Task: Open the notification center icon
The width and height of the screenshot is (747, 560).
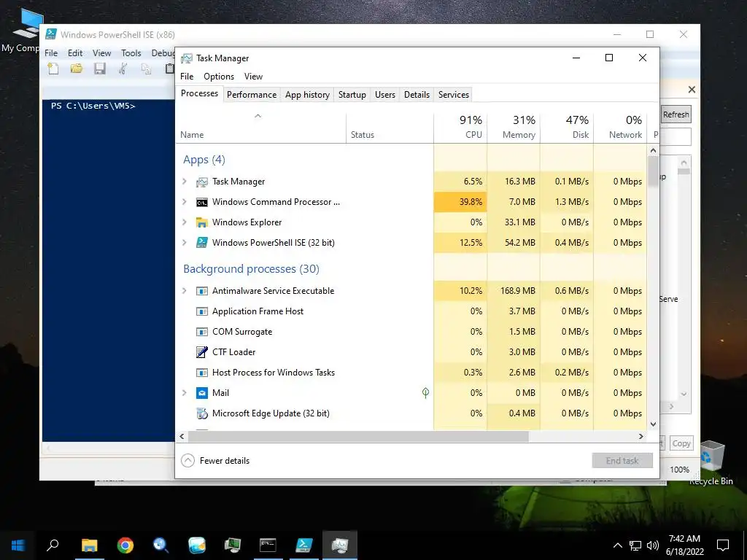Action: coord(723,545)
